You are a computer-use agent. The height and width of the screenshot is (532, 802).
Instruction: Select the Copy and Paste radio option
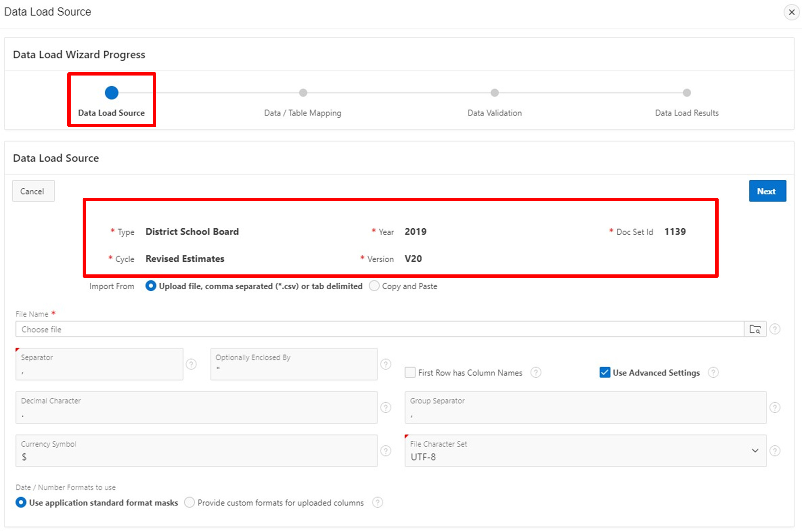[374, 286]
